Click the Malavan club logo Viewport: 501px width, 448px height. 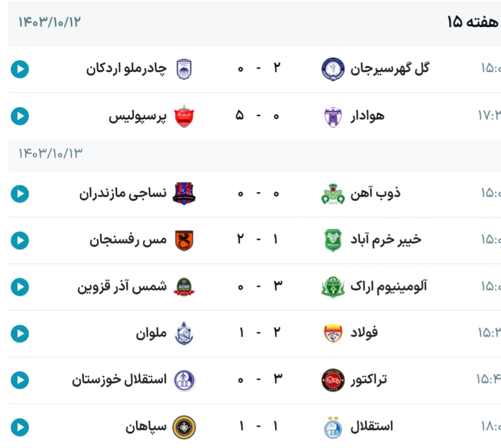point(184,334)
